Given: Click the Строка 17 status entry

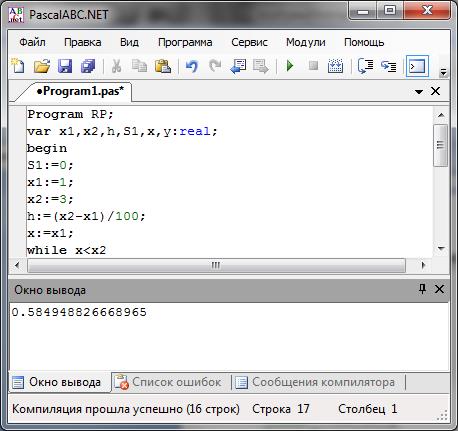Looking at the screenshot, I should tap(281, 409).
